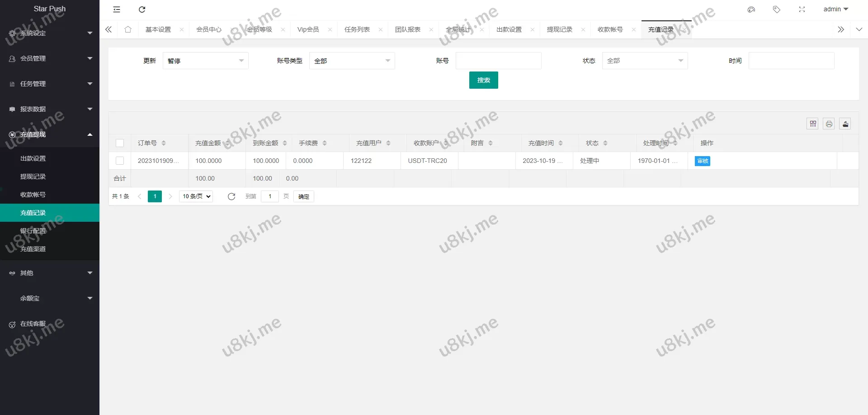868x415 pixels.
Task: Change page size using the 10条/页 selector
Action: click(195, 196)
